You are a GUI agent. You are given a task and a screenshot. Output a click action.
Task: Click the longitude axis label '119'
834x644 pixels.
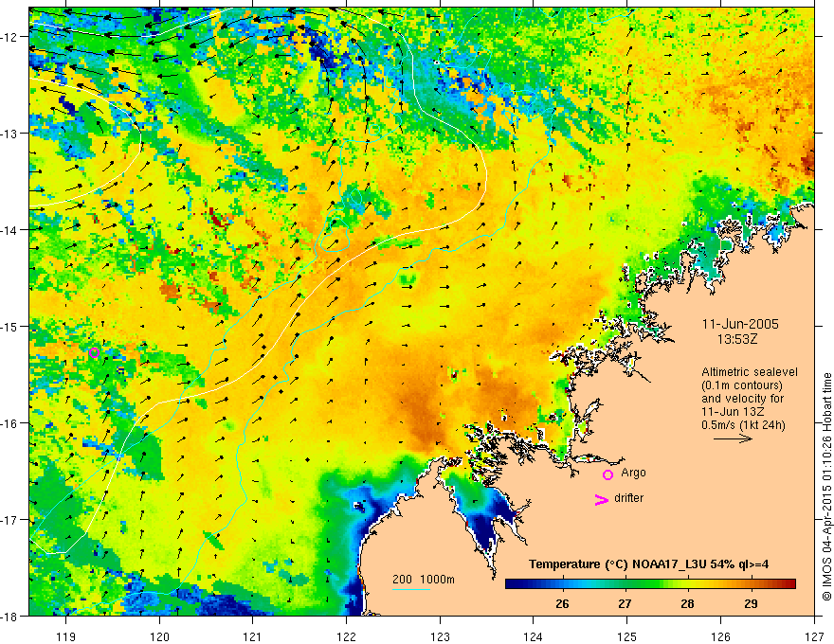[x=66, y=636]
